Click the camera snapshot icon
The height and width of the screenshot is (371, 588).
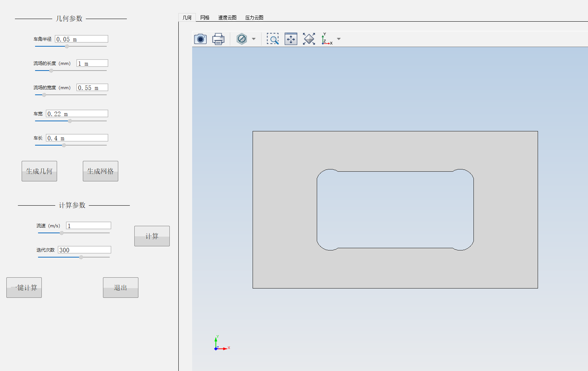pyautogui.click(x=200, y=39)
